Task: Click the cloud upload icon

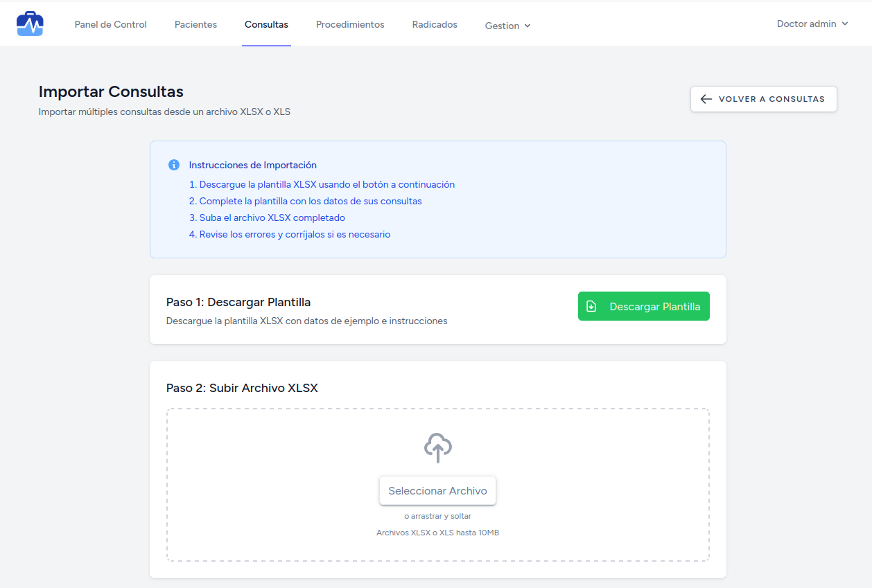Action: point(437,448)
